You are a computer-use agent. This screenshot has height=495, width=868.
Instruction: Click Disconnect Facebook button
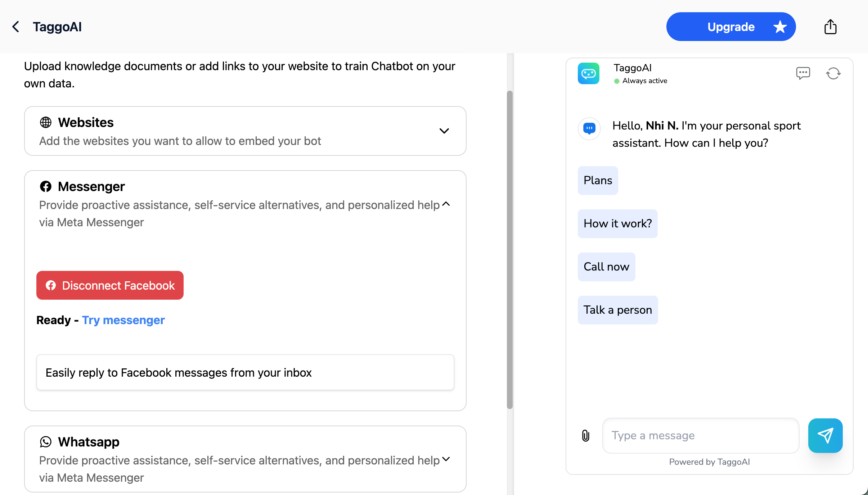pyautogui.click(x=110, y=285)
